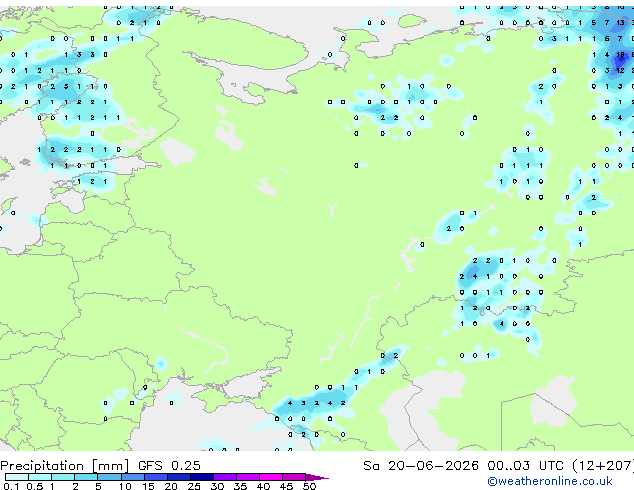Click the ©weatheronline.co.uk copyright link
Viewport: 634px width, 490px height.
pyautogui.click(x=550, y=481)
